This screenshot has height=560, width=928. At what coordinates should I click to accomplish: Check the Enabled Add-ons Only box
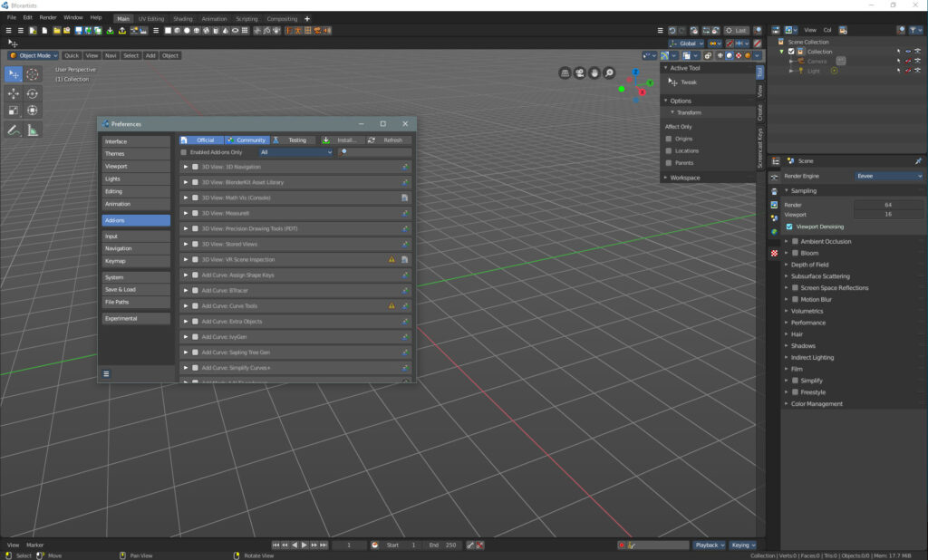point(184,152)
